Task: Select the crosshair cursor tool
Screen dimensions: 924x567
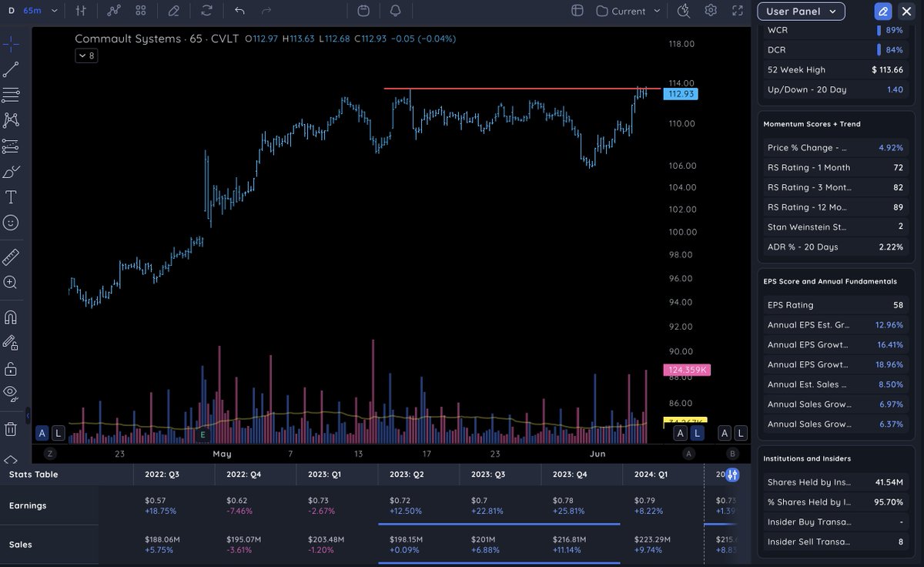Action: (11, 44)
